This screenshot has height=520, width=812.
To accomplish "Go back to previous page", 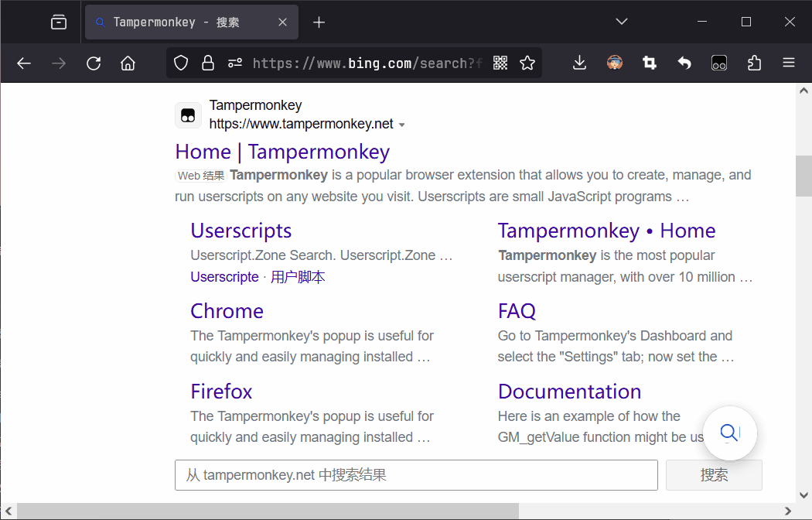I will (x=24, y=63).
